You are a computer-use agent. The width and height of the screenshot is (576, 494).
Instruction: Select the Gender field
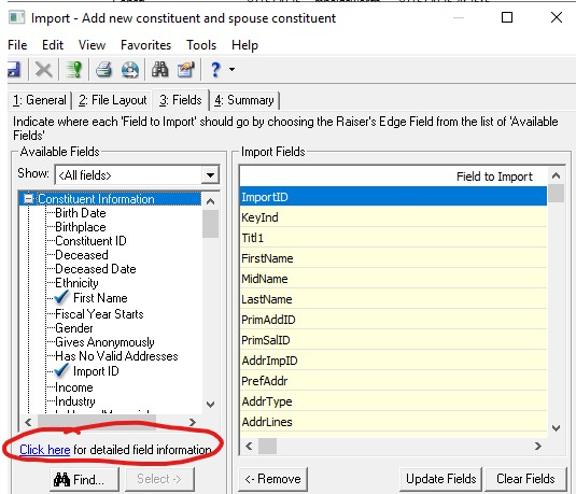(x=74, y=328)
